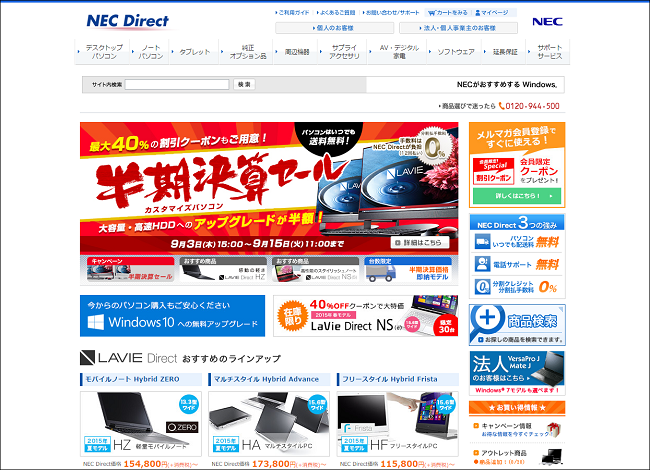Image resolution: width=650 pixels, height=470 pixels.
Task: Click the 173,800円 price text
Action: 274,464
